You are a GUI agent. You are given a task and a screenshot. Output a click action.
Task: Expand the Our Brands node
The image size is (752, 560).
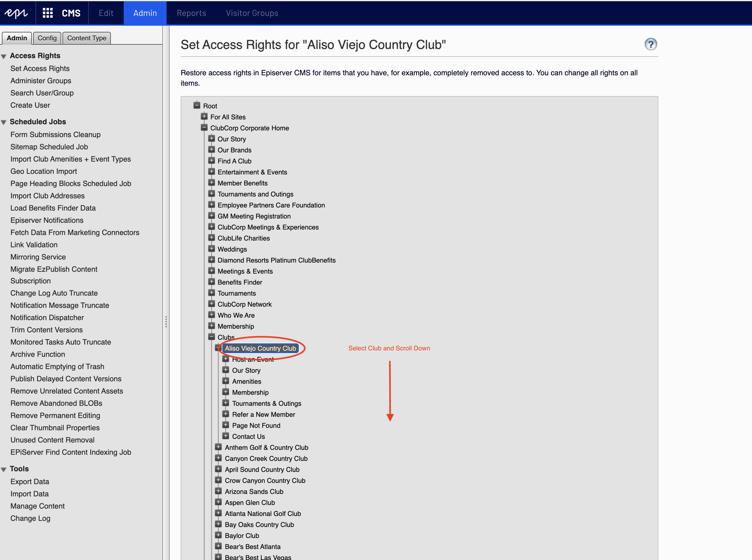211,150
